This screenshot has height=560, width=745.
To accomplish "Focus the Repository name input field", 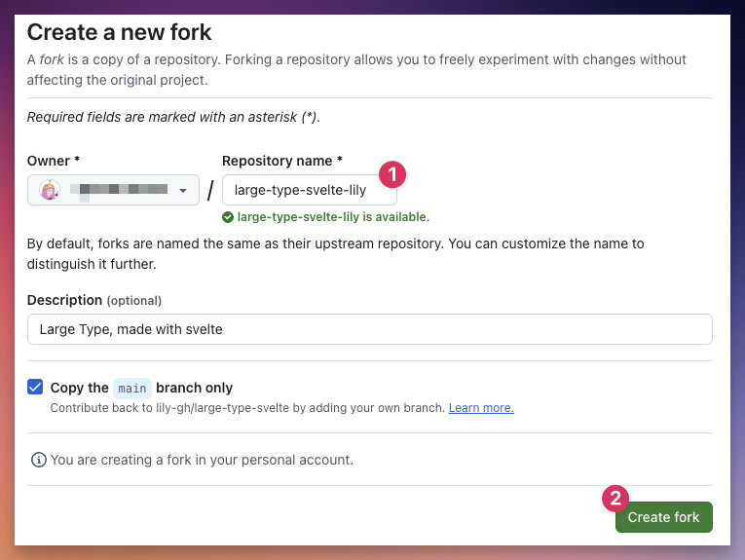I will pos(310,190).
